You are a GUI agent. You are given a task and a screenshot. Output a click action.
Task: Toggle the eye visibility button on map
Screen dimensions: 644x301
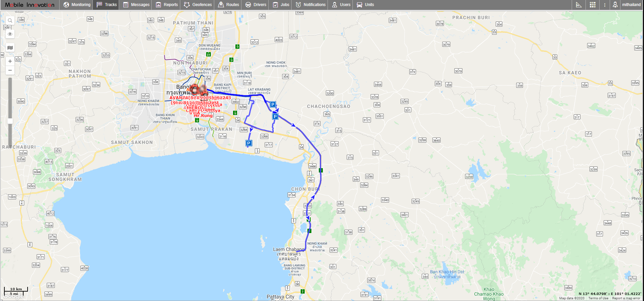pos(10,34)
